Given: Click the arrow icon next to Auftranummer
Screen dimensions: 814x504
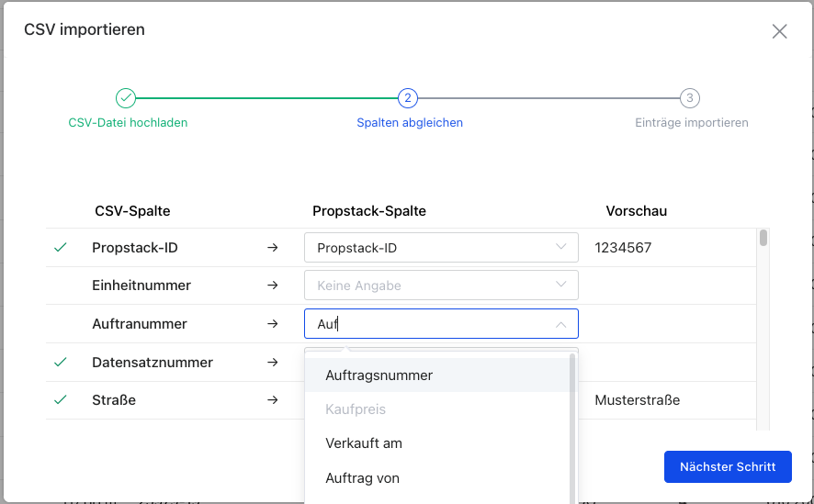Looking at the screenshot, I should pos(272,324).
